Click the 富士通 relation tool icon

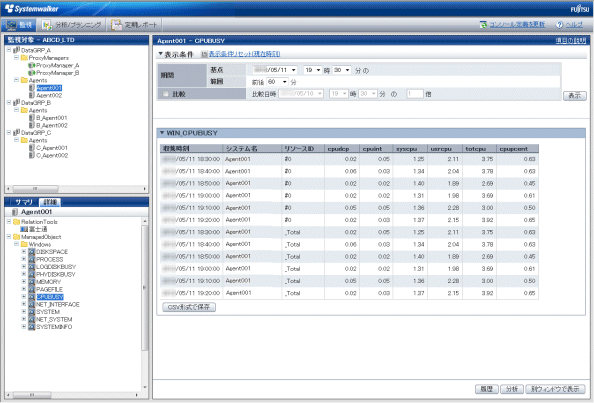23,229
